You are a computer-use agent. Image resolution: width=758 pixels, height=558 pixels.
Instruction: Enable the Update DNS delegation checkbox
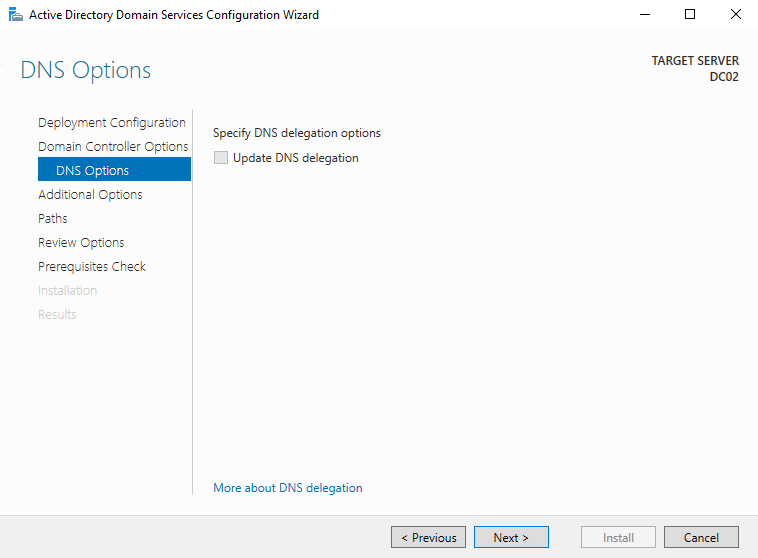point(221,158)
